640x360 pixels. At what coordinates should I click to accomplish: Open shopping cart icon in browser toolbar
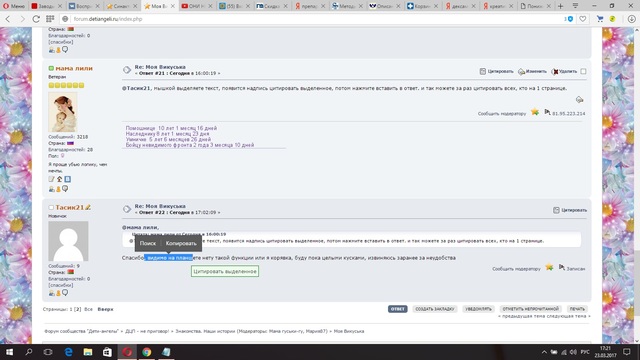coord(600,19)
